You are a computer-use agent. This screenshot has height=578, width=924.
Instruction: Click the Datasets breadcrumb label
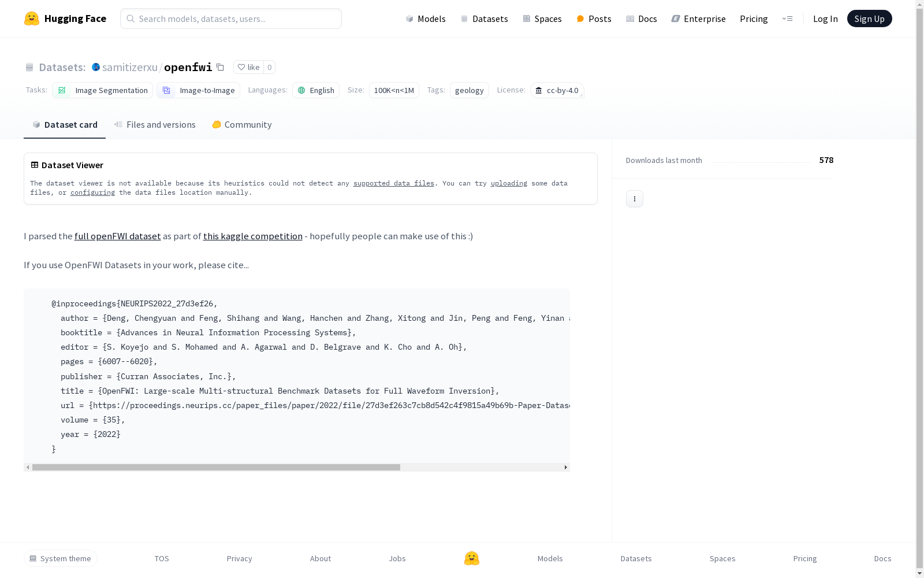click(62, 67)
